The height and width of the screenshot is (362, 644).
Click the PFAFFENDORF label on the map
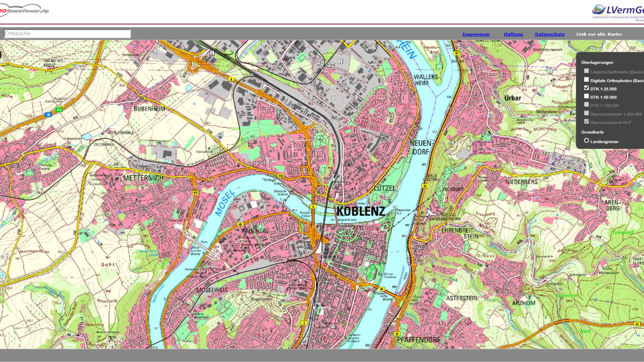tap(419, 340)
